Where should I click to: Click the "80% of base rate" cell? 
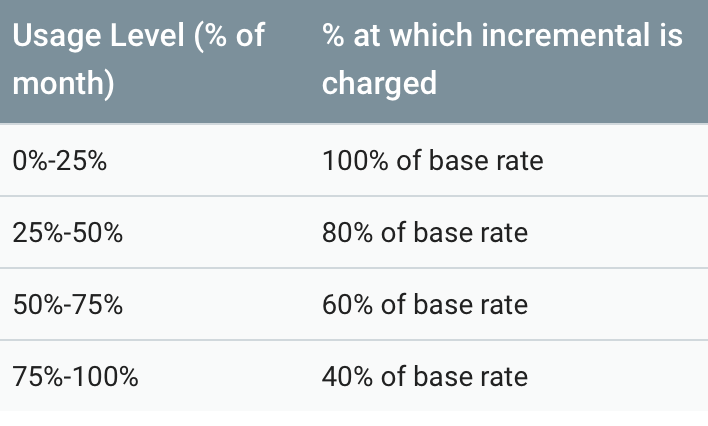(425, 233)
